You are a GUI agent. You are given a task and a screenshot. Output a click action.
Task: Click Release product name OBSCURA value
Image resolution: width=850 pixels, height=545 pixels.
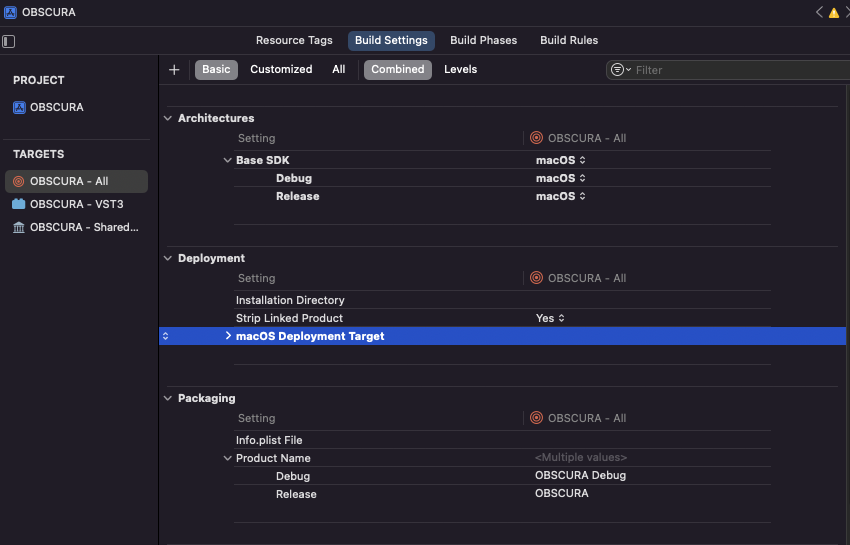pos(561,493)
